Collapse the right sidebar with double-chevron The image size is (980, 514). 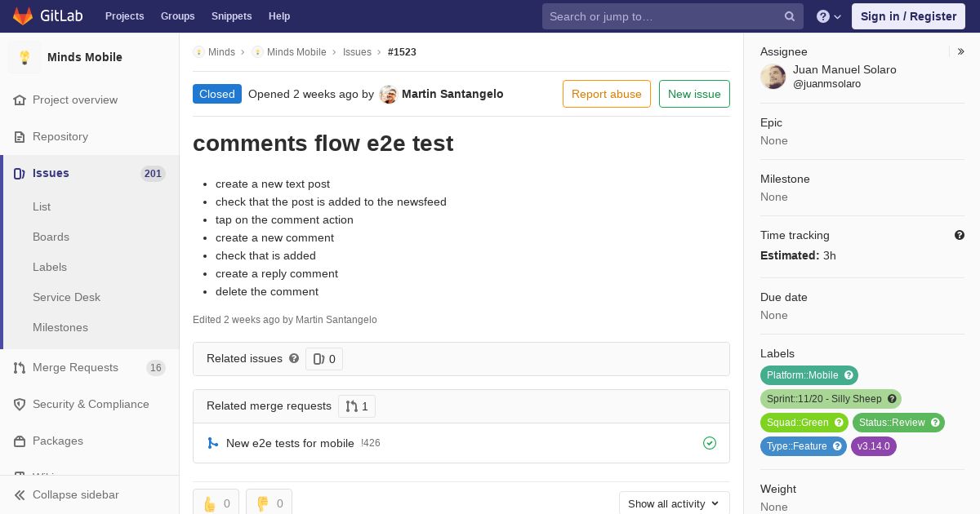[x=961, y=51]
